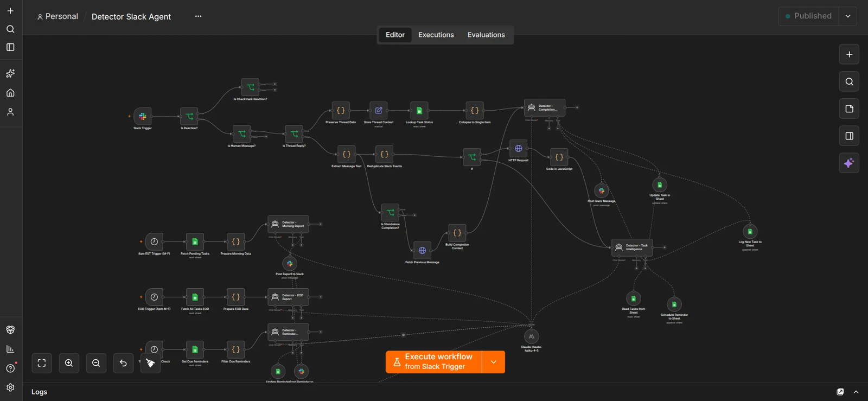Open the Detector - Task Intelligence agent node
Screen dimensions: 868x401
[633, 247]
